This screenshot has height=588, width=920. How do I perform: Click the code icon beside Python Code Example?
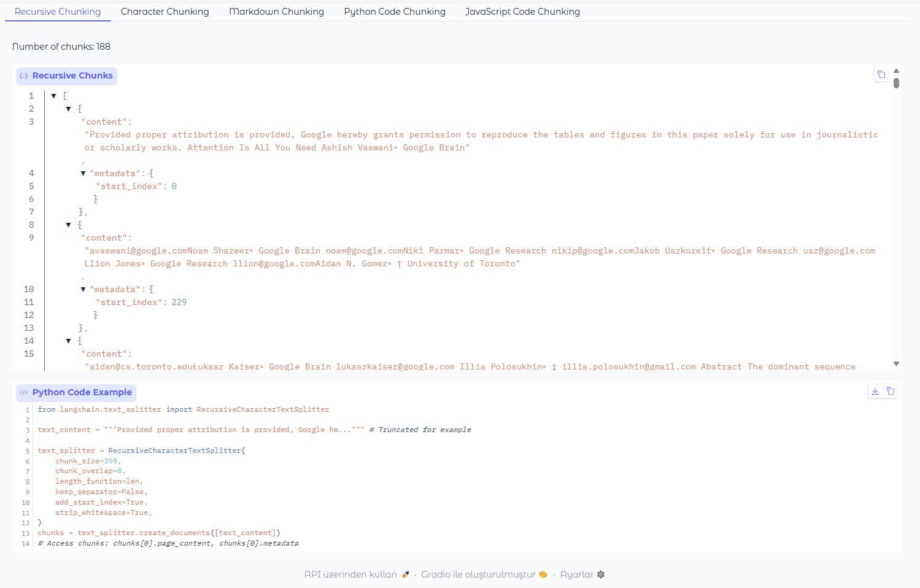[x=24, y=393]
